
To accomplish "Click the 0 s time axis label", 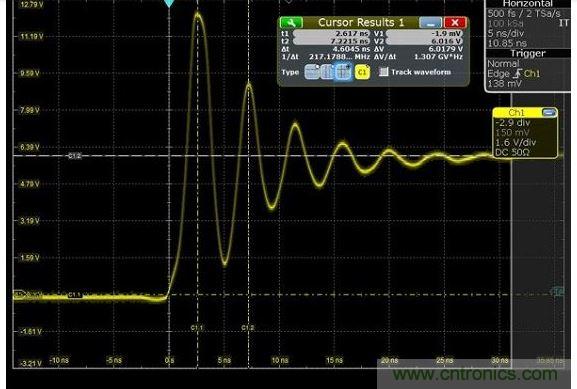I will click(x=169, y=360).
